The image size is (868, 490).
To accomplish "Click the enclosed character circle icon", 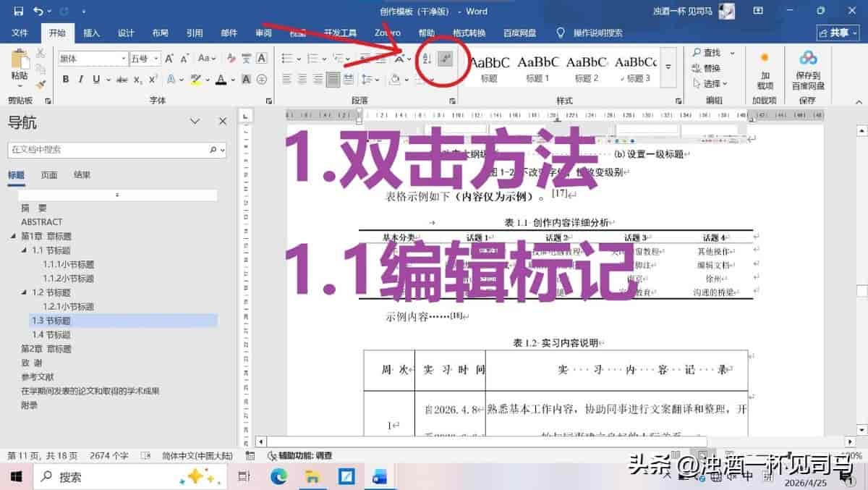I will pyautogui.click(x=261, y=80).
